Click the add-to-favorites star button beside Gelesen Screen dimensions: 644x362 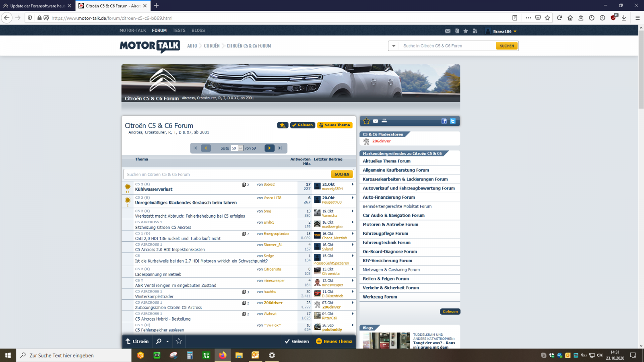click(283, 125)
